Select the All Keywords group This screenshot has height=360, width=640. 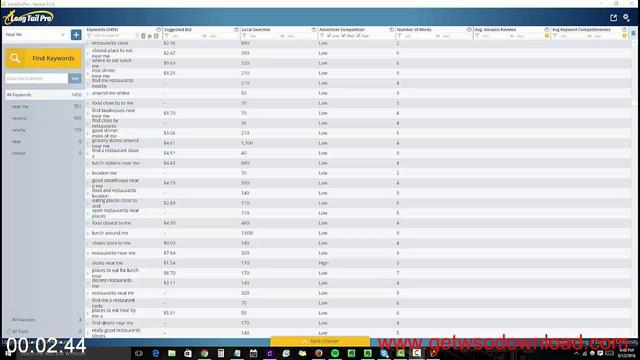[x=44, y=95]
